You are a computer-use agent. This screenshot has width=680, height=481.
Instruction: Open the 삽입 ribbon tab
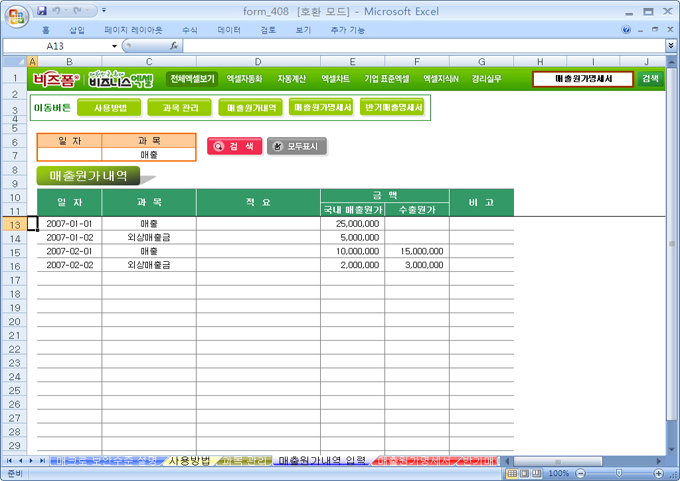point(77,30)
